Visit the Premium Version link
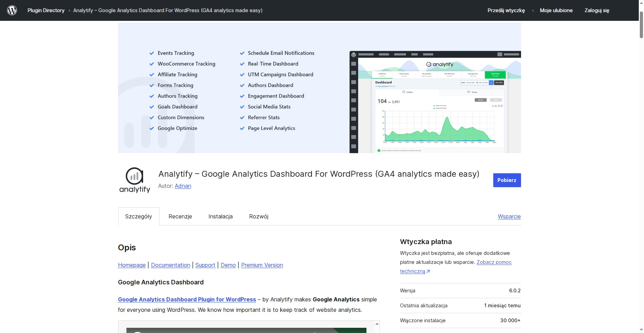The width and height of the screenshot is (644, 333). pyautogui.click(x=262, y=265)
